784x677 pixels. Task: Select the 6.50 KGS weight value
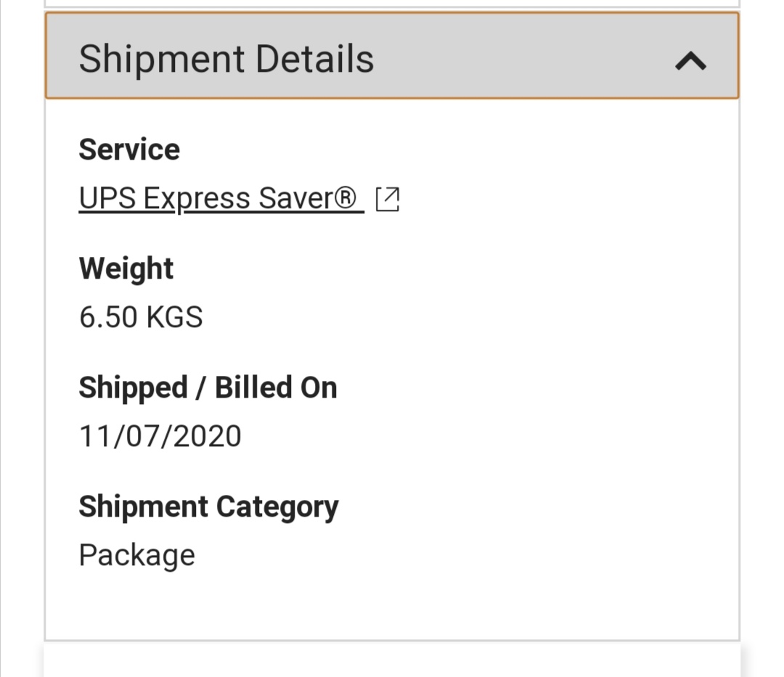[x=141, y=317]
